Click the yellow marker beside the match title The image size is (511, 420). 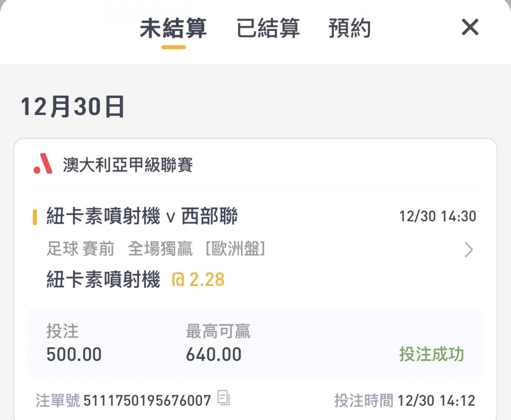(x=35, y=217)
